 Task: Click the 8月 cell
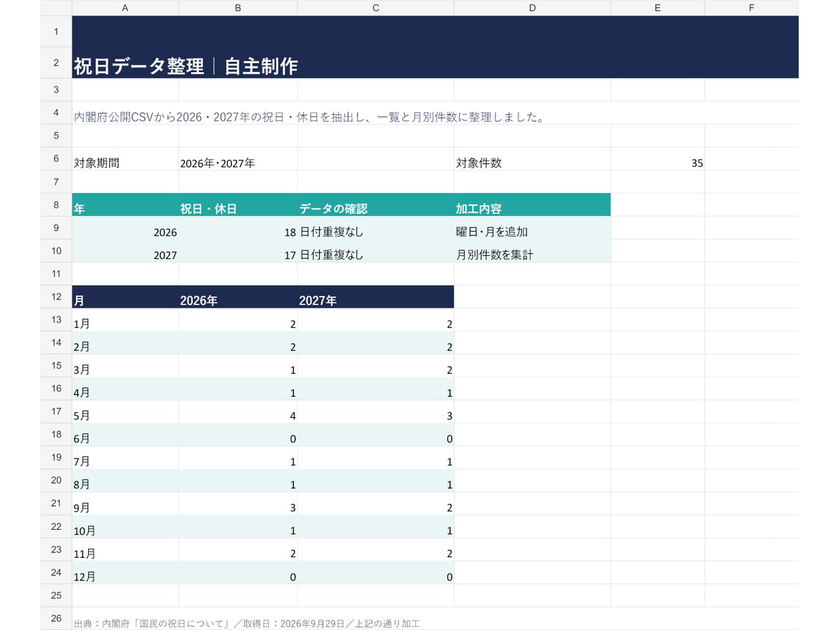(125, 481)
